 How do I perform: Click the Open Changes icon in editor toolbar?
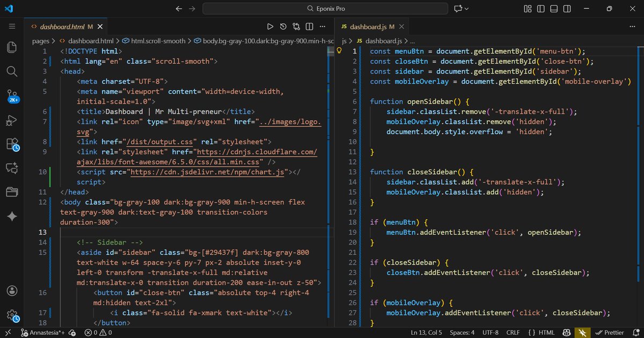[x=296, y=26]
